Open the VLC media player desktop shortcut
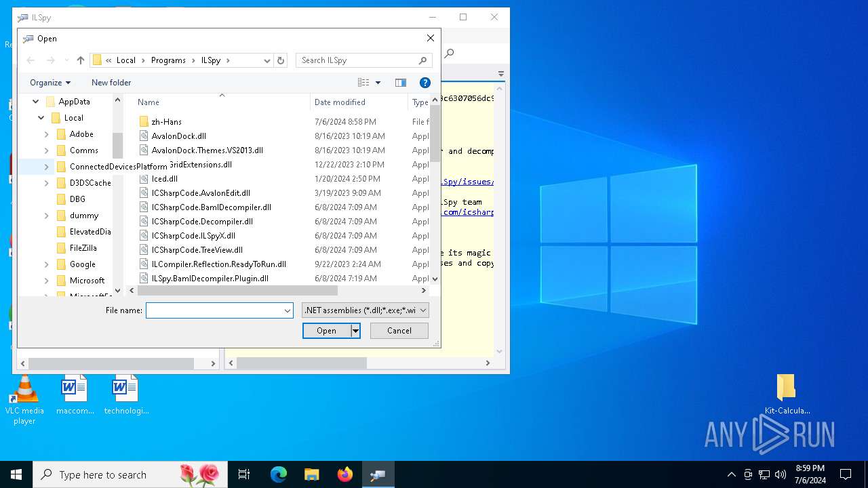The image size is (868, 488). [24, 401]
